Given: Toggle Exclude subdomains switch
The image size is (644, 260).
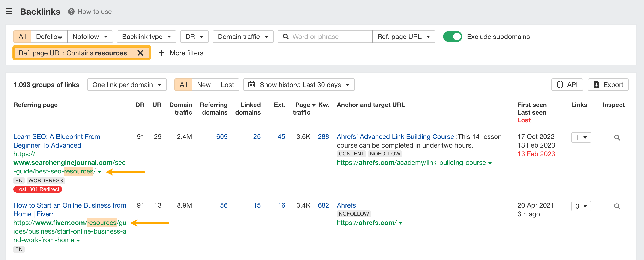Looking at the screenshot, I should click(453, 37).
